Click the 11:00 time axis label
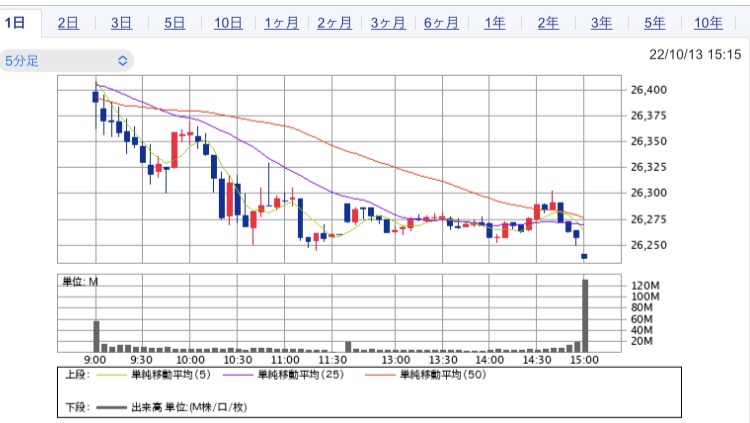Viewport: 750px width, 423px height. [285, 360]
